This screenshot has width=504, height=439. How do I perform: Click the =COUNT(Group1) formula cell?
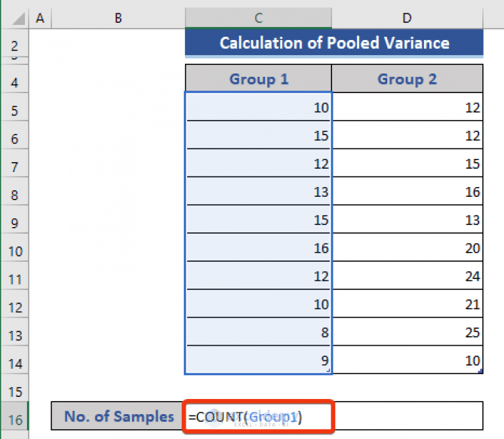tap(259, 416)
